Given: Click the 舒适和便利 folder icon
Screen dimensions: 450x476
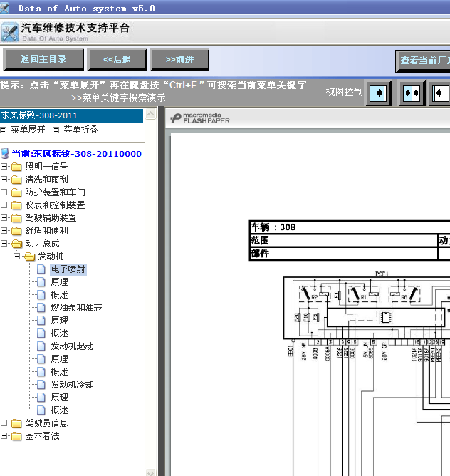Looking at the screenshot, I should (16, 231).
